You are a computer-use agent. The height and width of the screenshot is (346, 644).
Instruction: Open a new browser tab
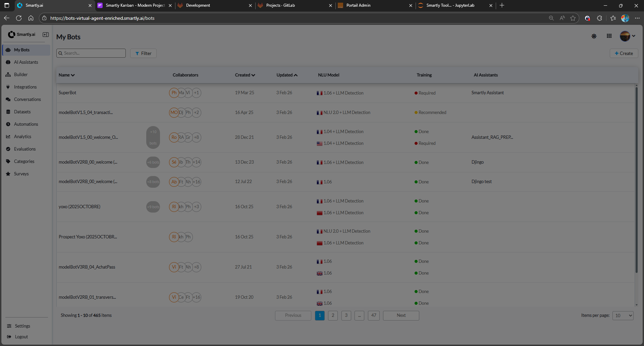pos(502,5)
